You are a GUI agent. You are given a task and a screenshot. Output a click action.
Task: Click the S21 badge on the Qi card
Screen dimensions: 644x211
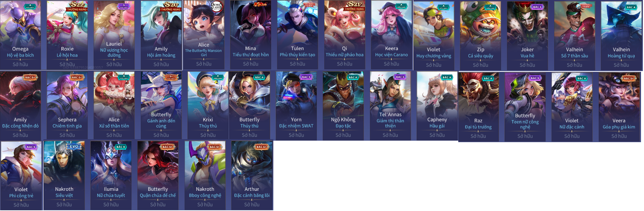[x=354, y=6]
